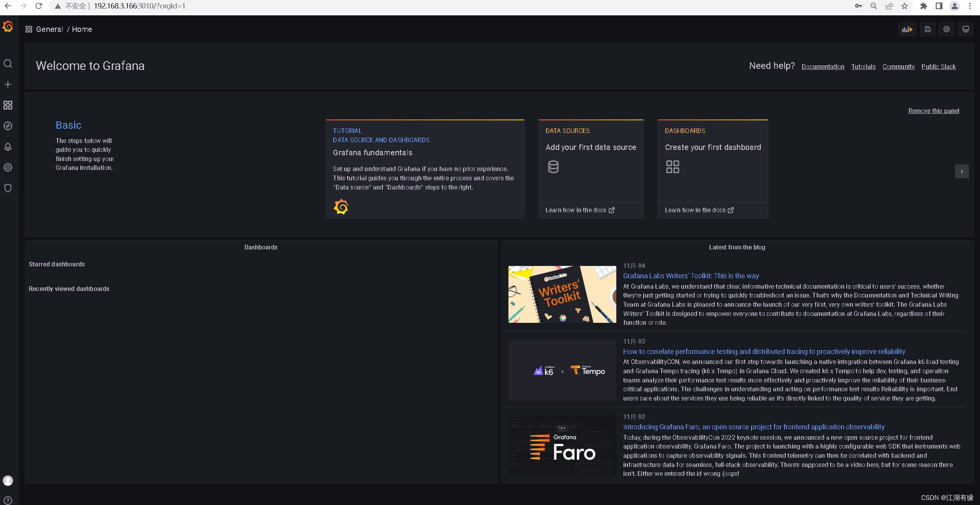Click the not secure warning icon

click(x=58, y=6)
